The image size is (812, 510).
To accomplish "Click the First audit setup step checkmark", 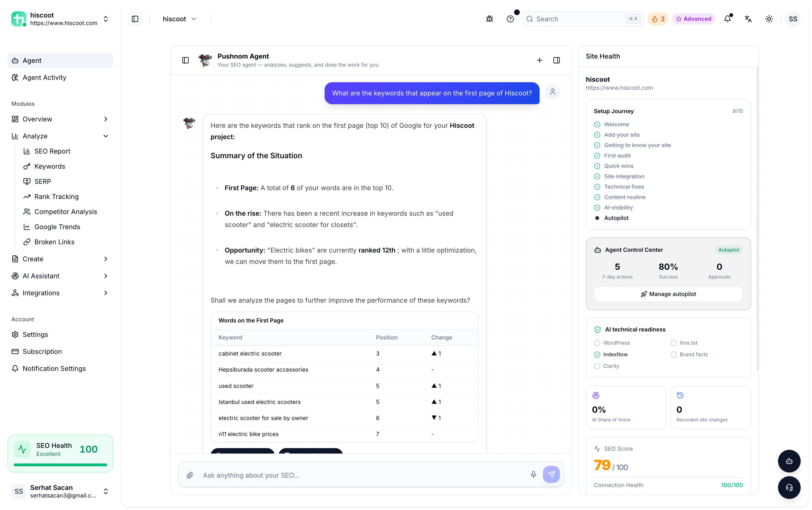I will tap(597, 155).
